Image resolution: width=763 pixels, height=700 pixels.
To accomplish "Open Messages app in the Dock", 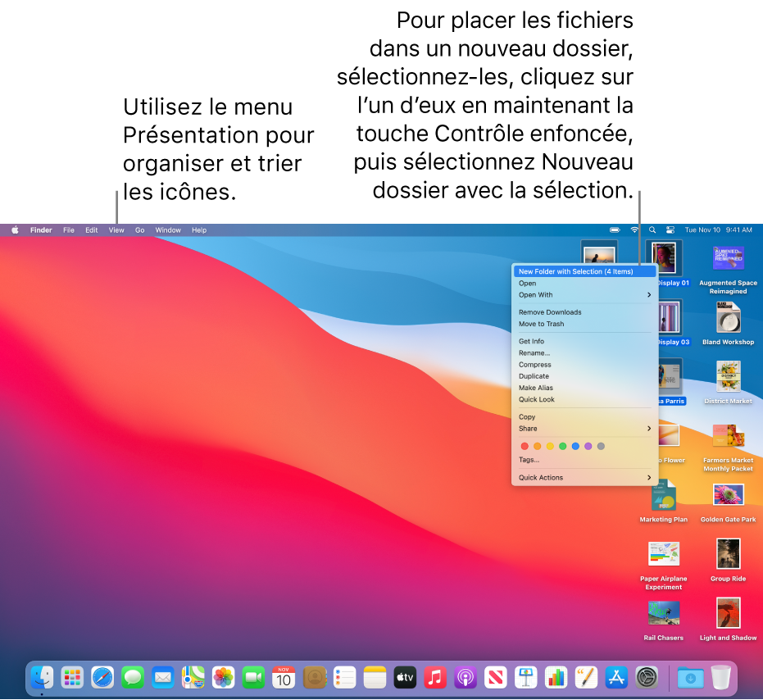I will click(133, 677).
